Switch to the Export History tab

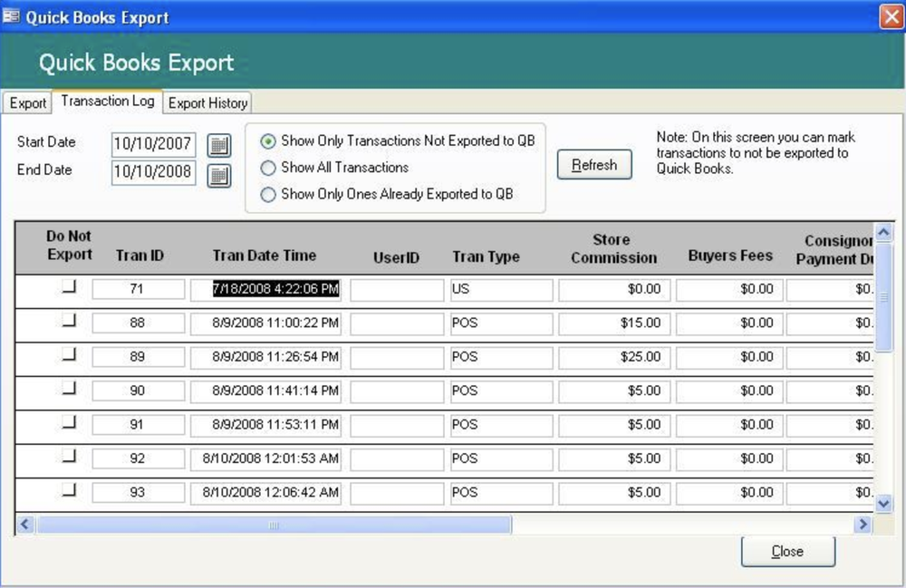click(207, 102)
